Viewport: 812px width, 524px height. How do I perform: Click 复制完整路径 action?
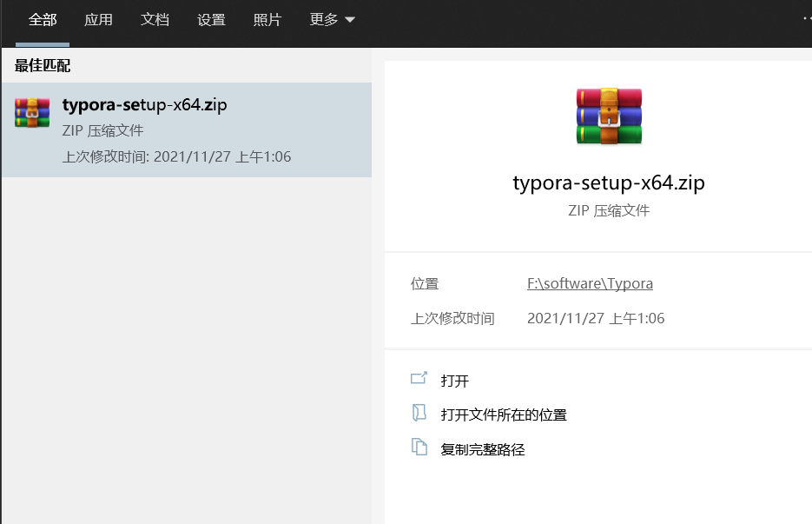(483, 449)
